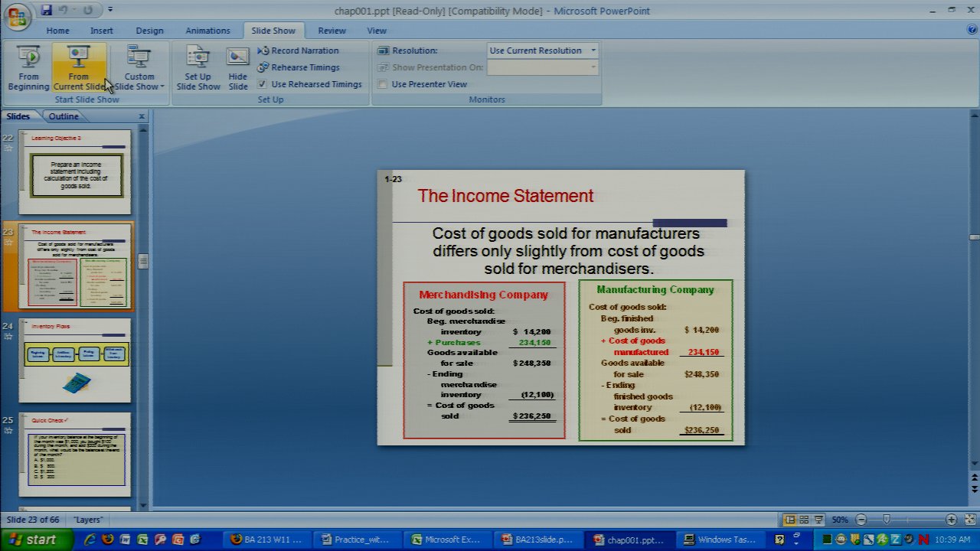Uncheck Use Rehearsed Timings checkbox
This screenshot has height=551, width=980.
tap(262, 84)
